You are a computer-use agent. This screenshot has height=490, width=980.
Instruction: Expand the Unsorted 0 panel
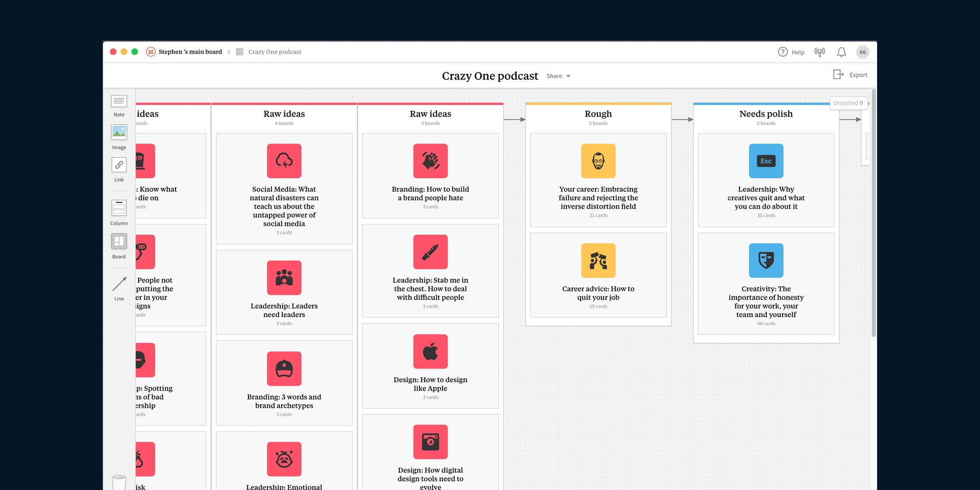click(848, 103)
